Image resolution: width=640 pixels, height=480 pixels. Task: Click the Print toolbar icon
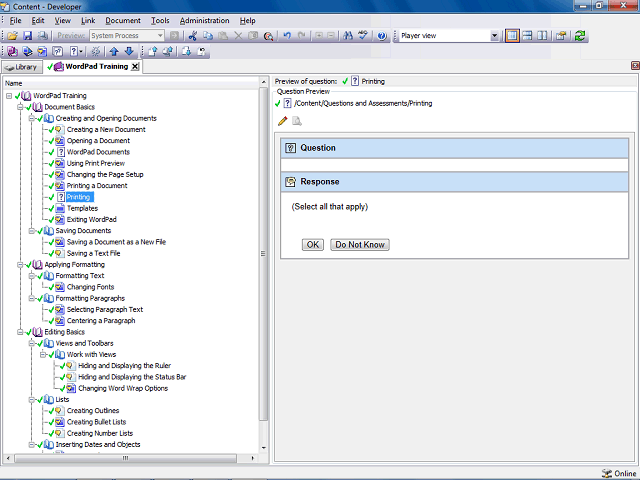click(x=42, y=36)
